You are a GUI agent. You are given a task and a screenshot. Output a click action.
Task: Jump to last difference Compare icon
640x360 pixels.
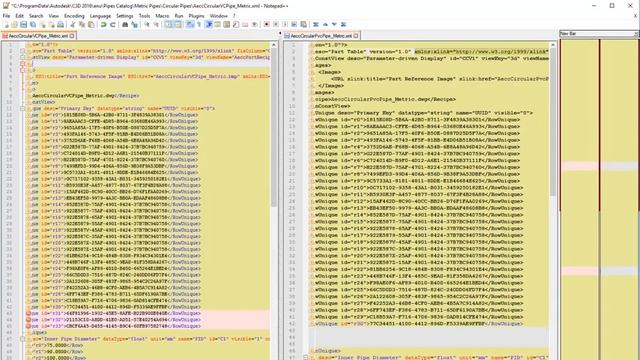pyautogui.click(x=343, y=24)
